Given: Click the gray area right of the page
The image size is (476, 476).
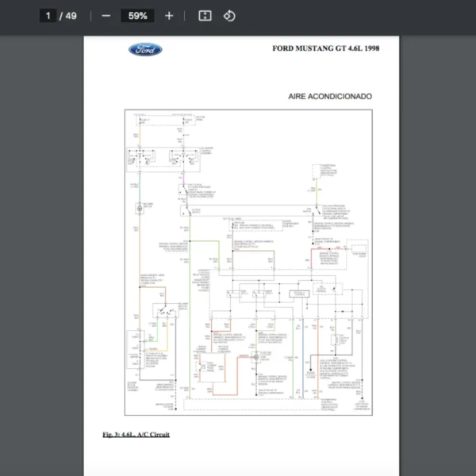Looking at the screenshot, I should pyautogui.click(x=436, y=238).
